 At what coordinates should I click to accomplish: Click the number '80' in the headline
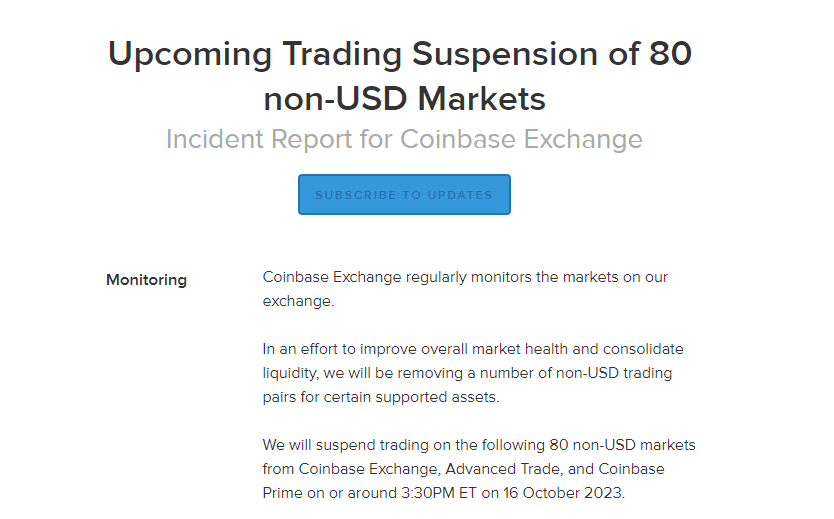670,53
